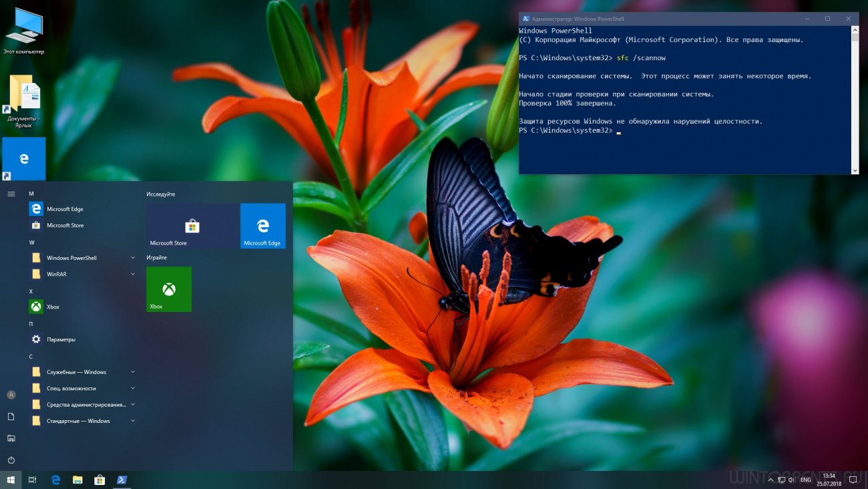This screenshot has height=489, width=868.
Task: Open File Explorer from the taskbar
Action: pyautogui.click(x=77, y=480)
